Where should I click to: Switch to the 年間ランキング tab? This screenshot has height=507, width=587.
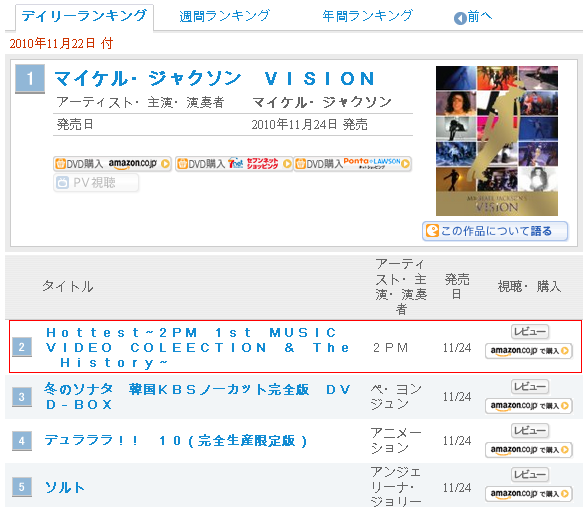[x=367, y=16]
